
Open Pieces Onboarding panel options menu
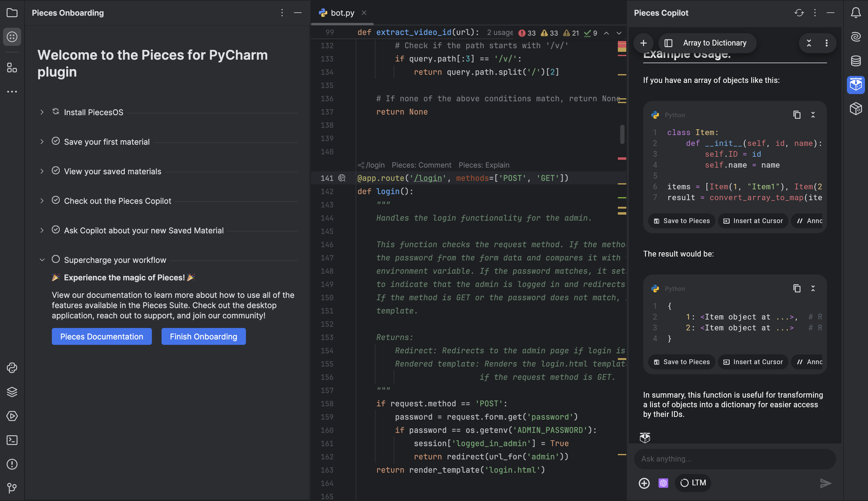pos(282,13)
